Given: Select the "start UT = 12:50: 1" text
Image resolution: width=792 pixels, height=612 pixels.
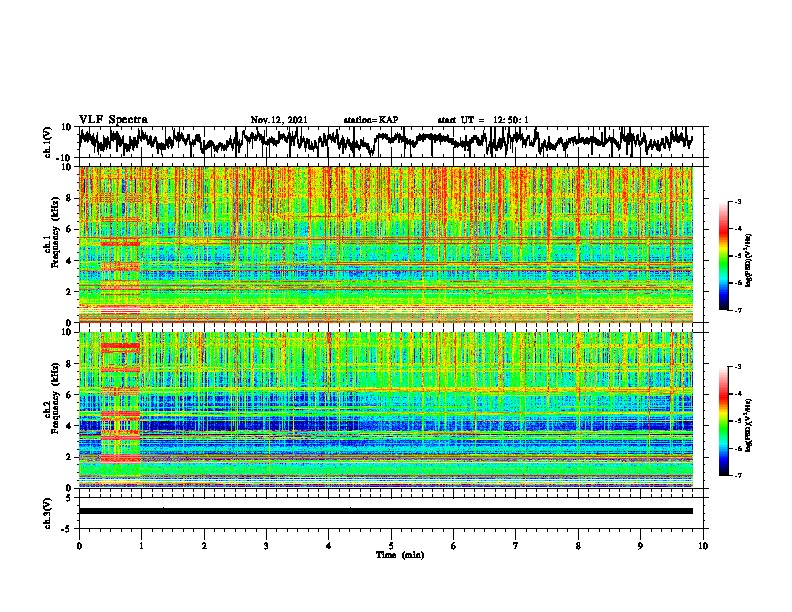Looking at the screenshot, I should [x=483, y=120].
